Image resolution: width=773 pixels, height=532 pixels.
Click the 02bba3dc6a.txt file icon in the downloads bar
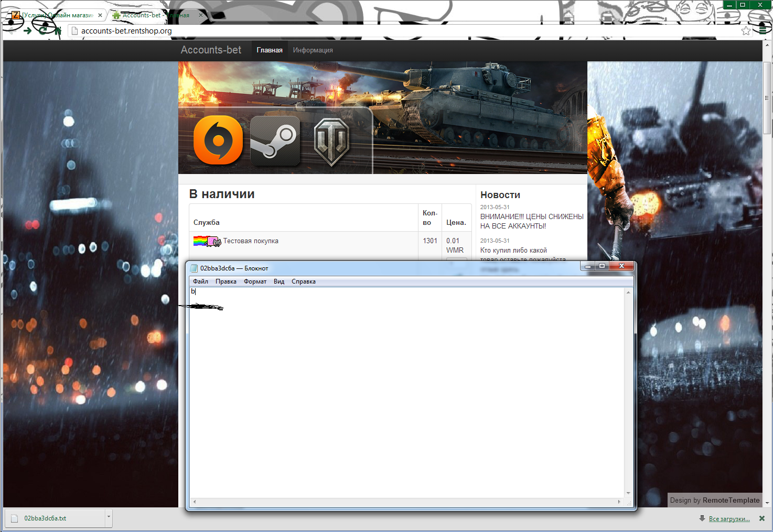tap(15, 518)
